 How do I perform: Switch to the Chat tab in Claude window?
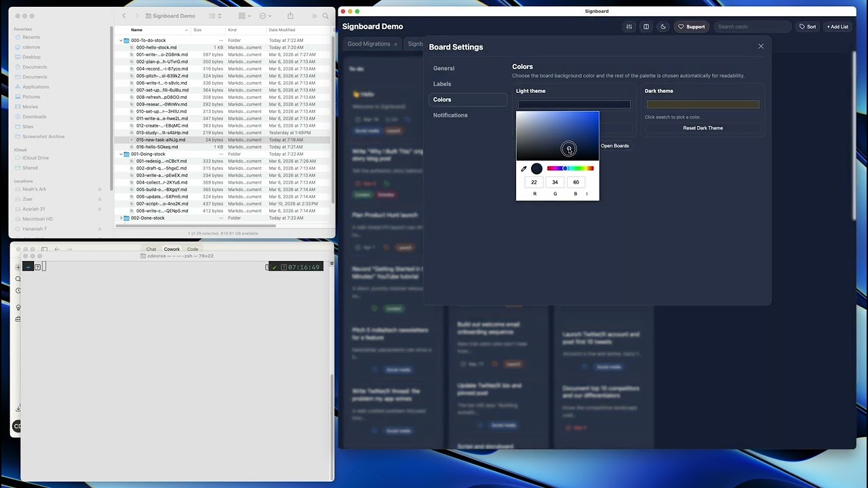151,249
